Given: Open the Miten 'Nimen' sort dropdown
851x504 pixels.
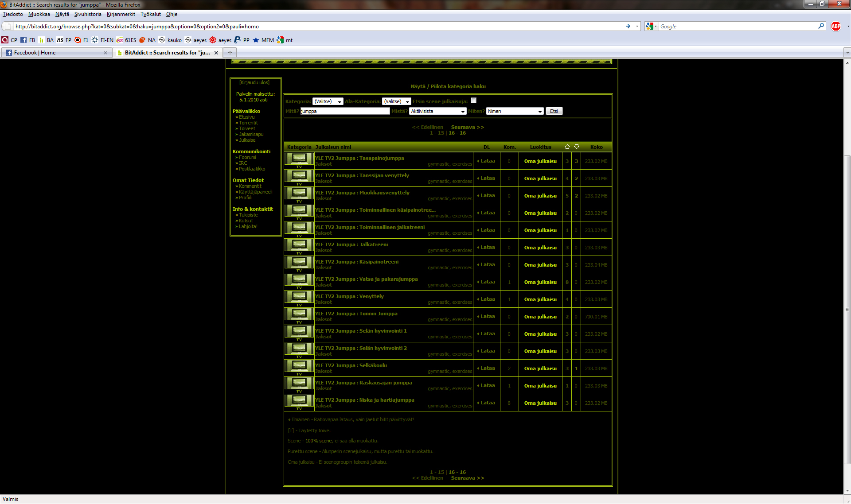Looking at the screenshot, I should pos(515,111).
